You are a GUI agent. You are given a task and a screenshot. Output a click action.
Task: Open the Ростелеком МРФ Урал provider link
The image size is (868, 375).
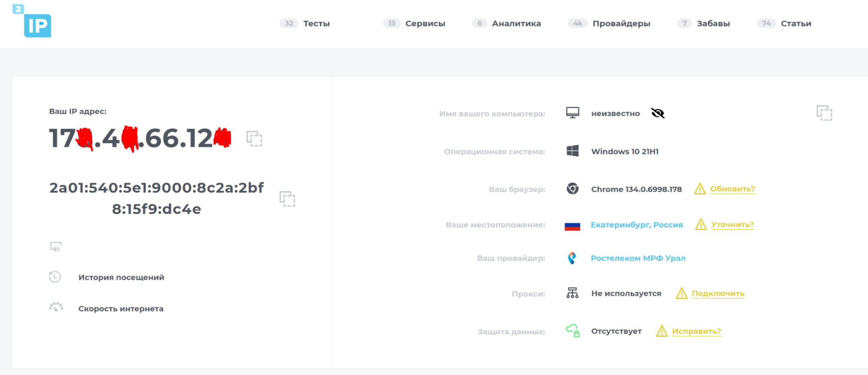pos(638,258)
